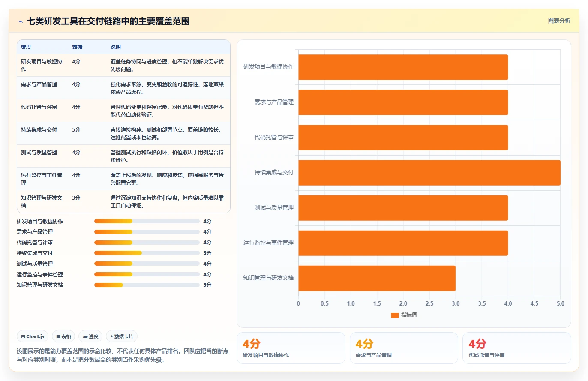Click the 需求与产品管理 progress bar
This screenshot has height=381, width=588.
coord(147,231)
